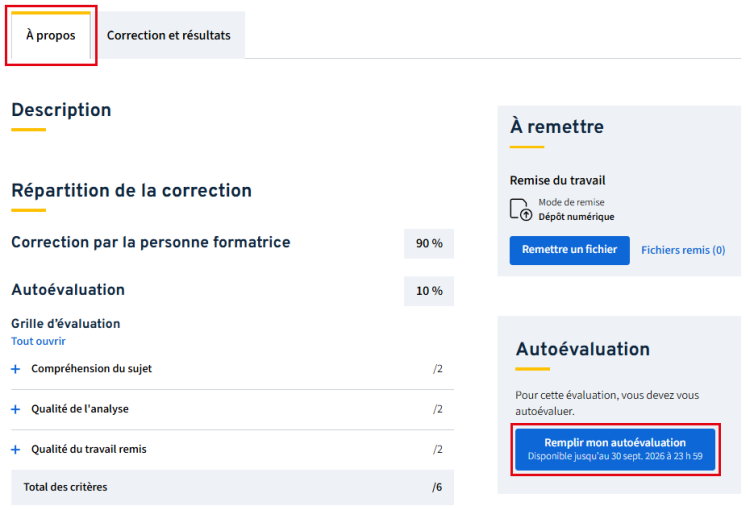This screenshot has width=750, height=510.
Task: Click the /2 score of Compréhension du sujet
Action: [438, 369]
